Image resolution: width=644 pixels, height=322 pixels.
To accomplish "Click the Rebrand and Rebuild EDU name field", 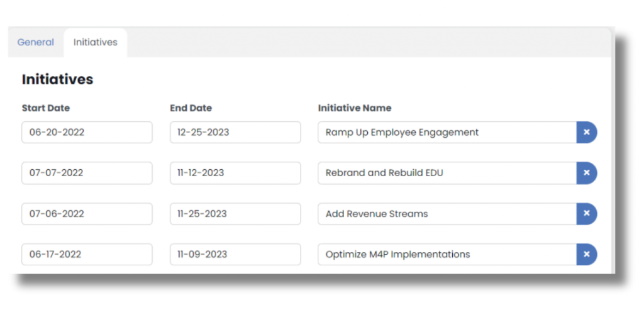I will 447,173.
